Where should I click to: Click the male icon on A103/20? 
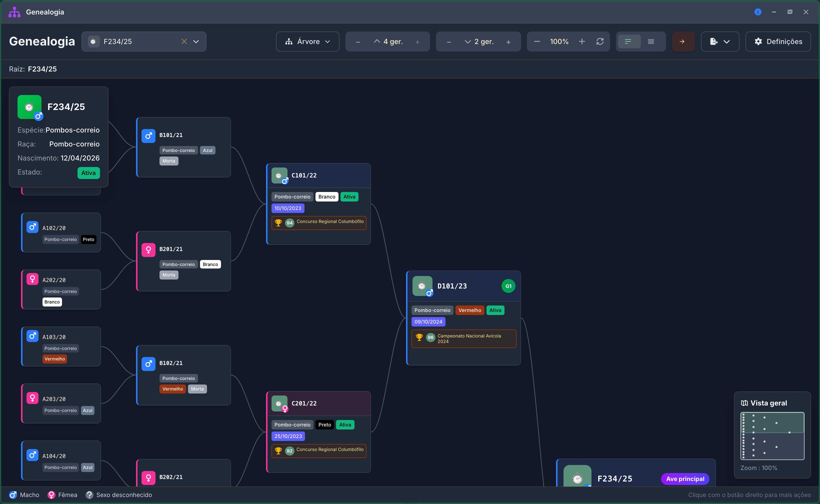[x=32, y=336]
